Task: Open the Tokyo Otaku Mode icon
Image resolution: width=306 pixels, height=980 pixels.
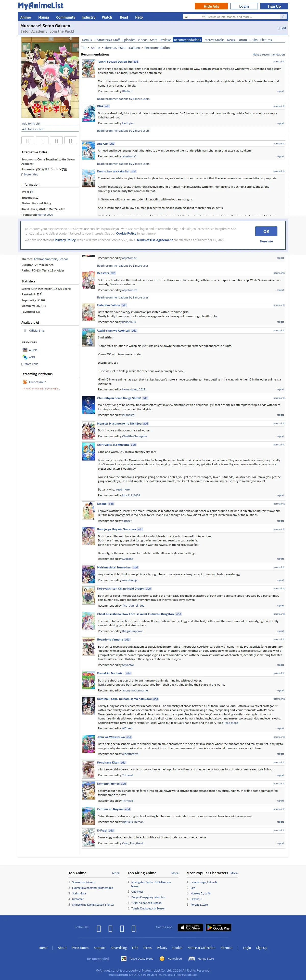Action: click(123, 958)
